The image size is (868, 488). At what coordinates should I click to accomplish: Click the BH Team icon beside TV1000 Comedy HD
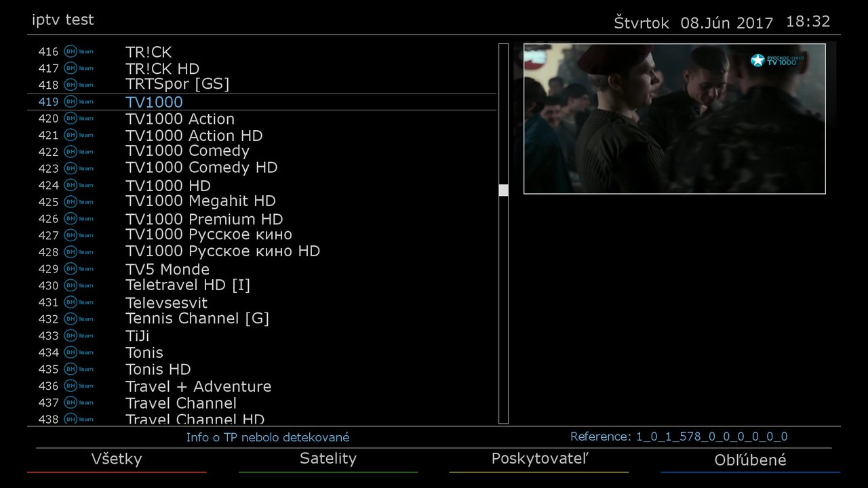(79, 168)
